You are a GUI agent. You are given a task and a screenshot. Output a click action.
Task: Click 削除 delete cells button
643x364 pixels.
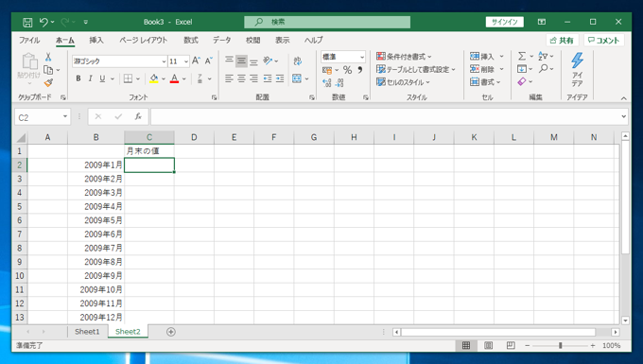point(482,69)
